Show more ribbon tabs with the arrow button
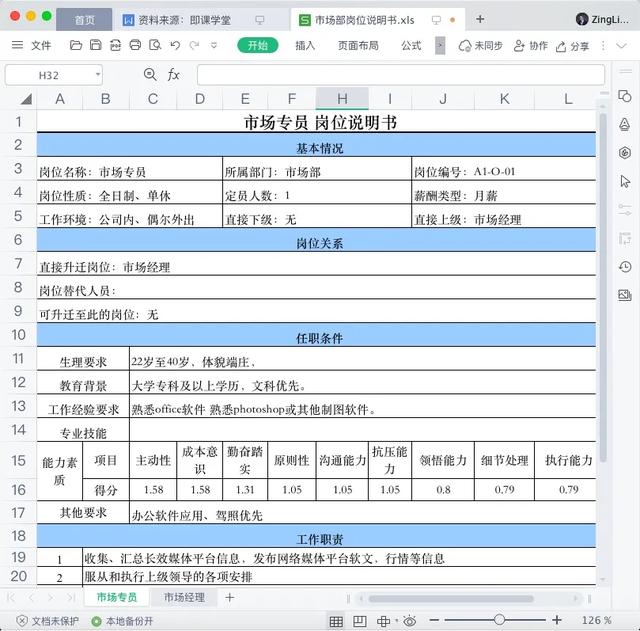The image size is (640, 631). [x=440, y=45]
